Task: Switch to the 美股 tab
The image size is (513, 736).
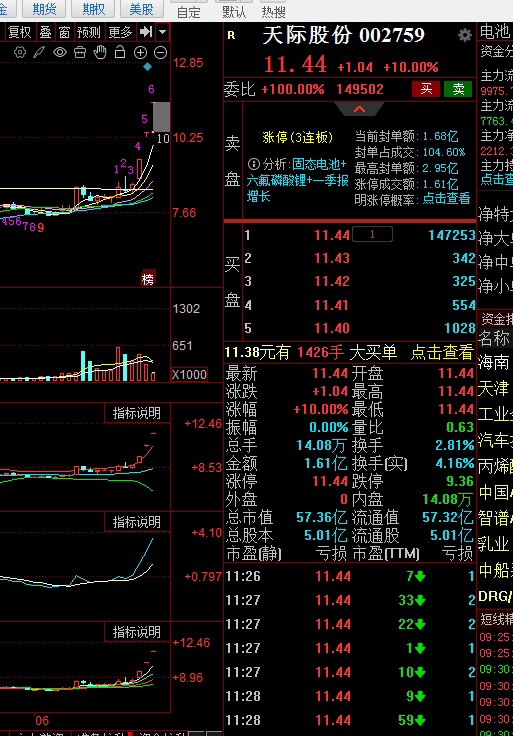Action: (x=141, y=8)
